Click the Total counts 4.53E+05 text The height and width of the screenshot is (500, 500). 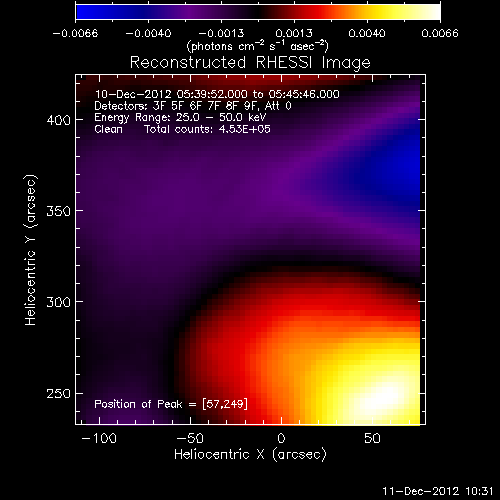point(207,129)
